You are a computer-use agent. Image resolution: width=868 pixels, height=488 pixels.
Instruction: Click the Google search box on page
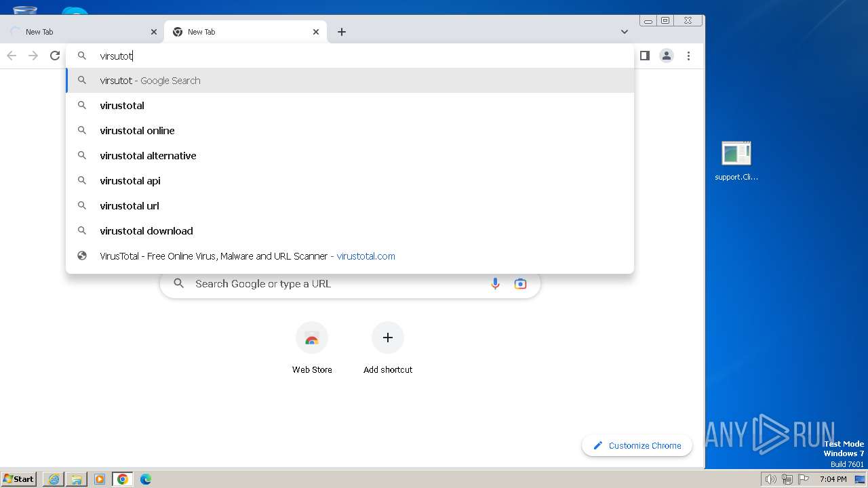click(350, 284)
